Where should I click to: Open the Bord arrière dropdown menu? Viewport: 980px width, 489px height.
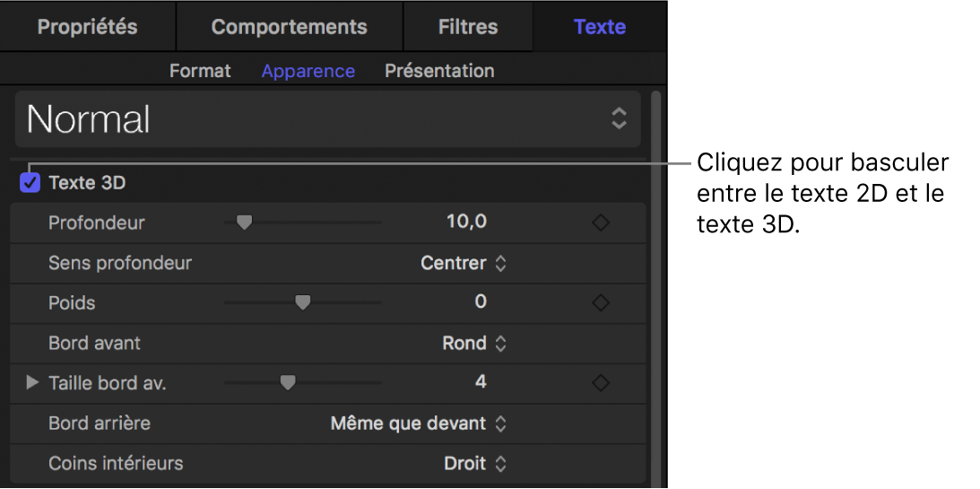click(419, 424)
